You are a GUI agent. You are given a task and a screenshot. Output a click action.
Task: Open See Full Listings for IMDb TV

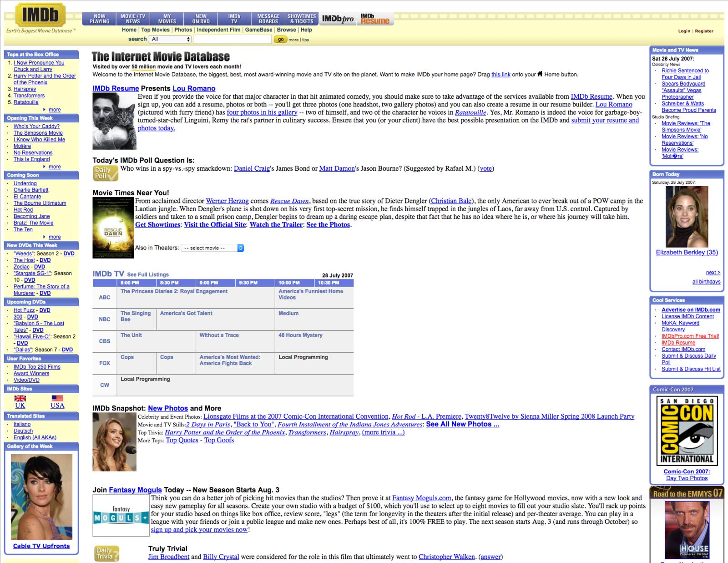tap(148, 274)
